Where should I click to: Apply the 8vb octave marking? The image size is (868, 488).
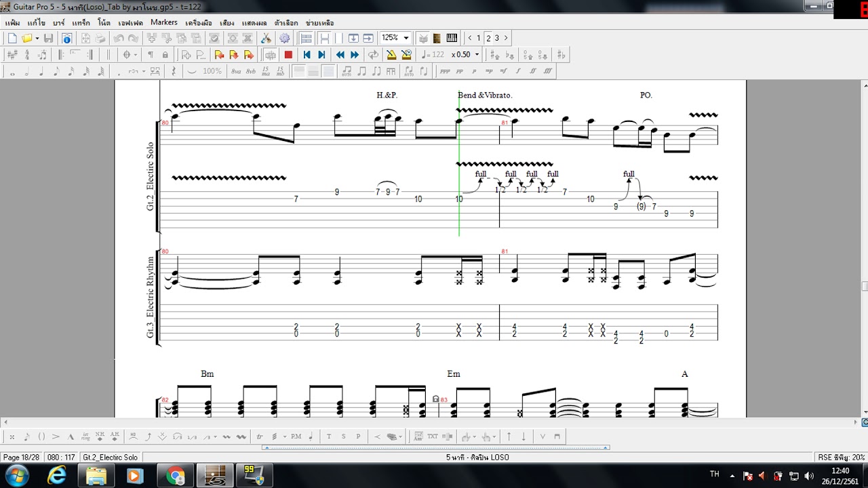click(251, 71)
